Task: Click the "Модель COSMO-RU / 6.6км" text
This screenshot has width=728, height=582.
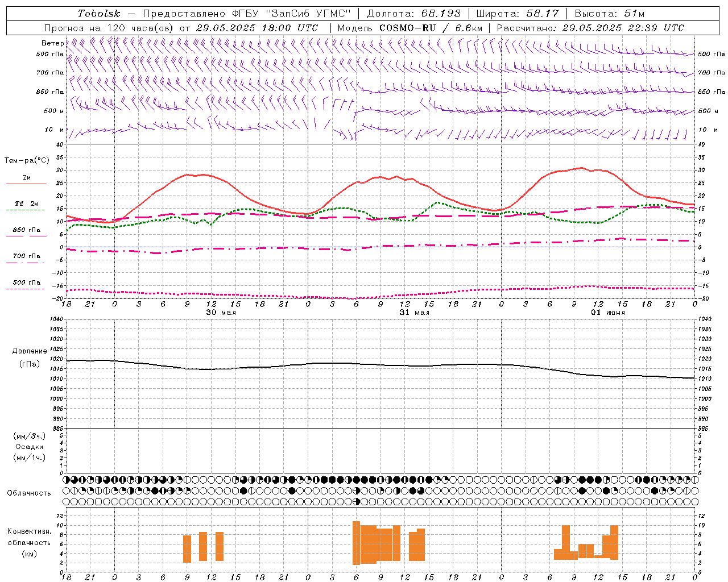Action: click(409, 28)
